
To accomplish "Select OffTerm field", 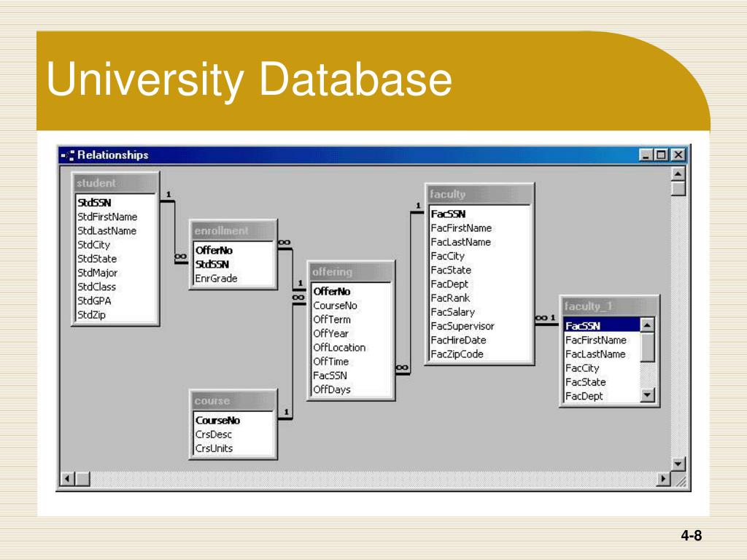I will [x=332, y=319].
